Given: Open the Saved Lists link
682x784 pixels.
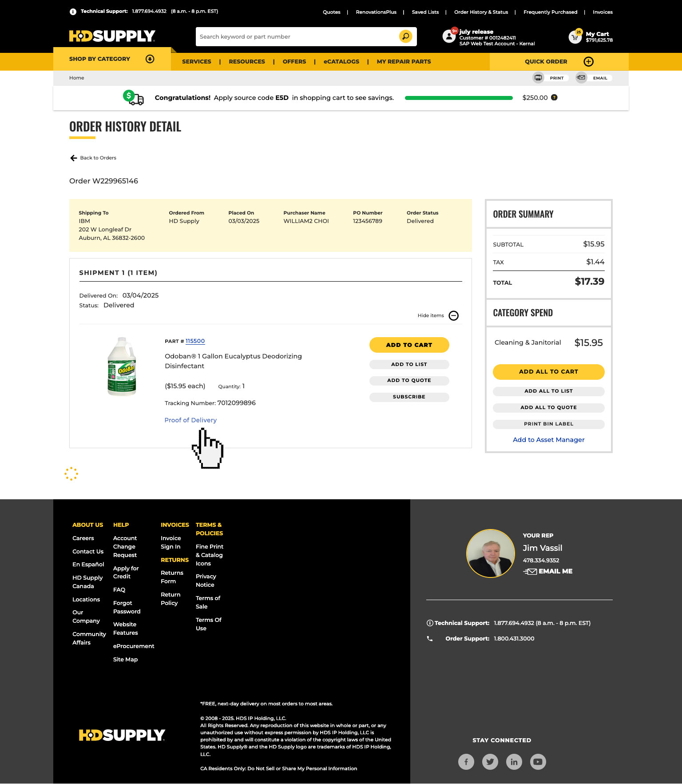Looking at the screenshot, I should pyautogui.click(x=425, y=12).
